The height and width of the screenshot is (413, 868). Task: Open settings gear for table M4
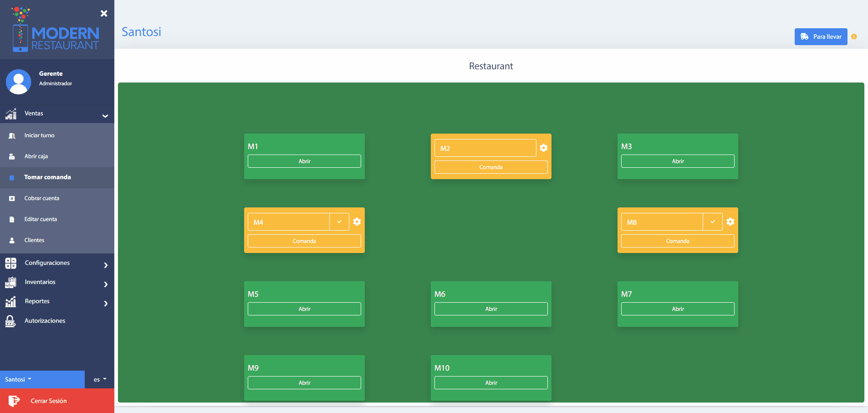tap(357, 222)
